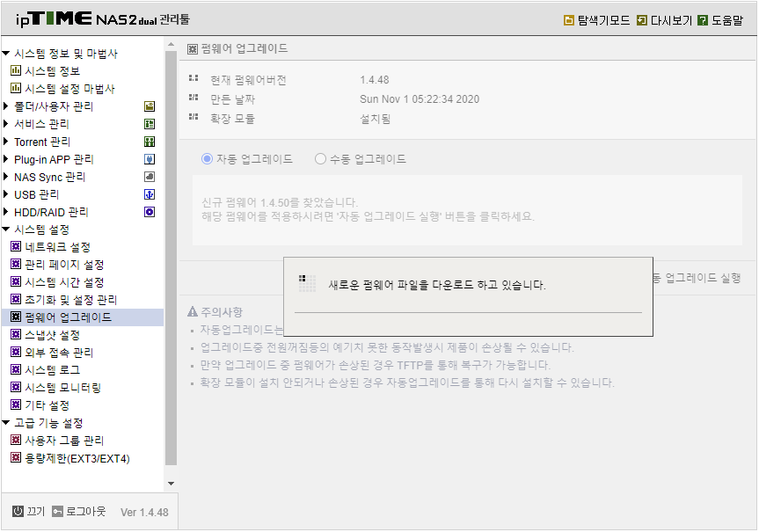759x532 pixels.
Task: Click the folder icon beside 폴더/사용자 관리
Action: pyautogui.click(x=150, y=106)
